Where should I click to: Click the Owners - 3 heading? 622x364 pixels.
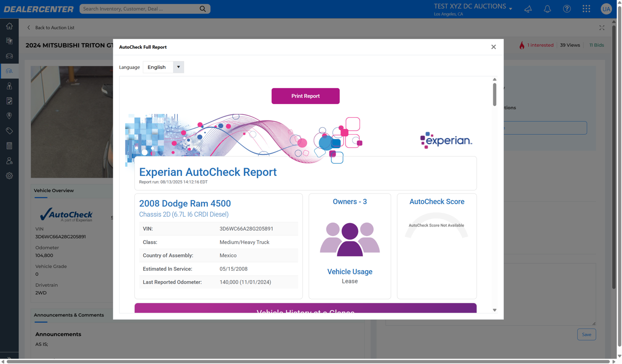[x=350, y=202]
